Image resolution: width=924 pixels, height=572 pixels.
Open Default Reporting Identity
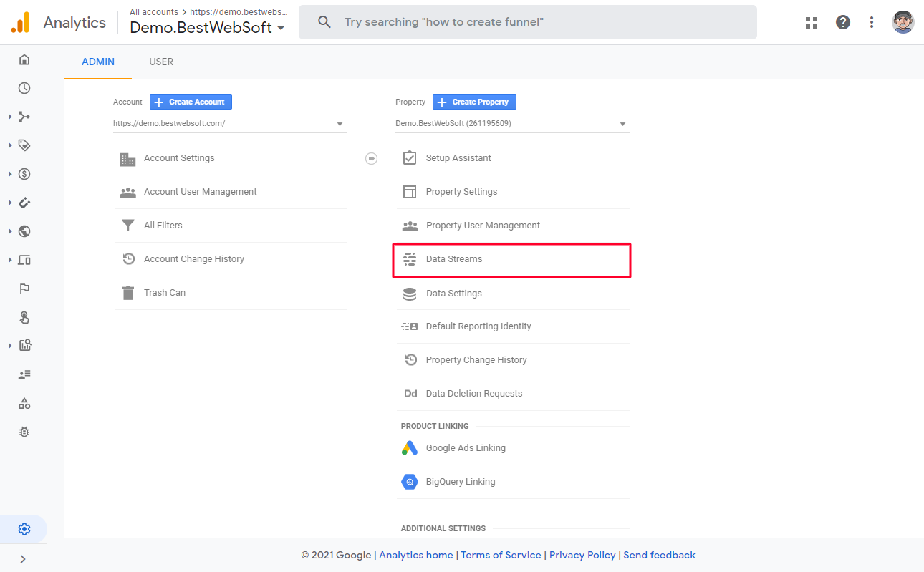513,326
